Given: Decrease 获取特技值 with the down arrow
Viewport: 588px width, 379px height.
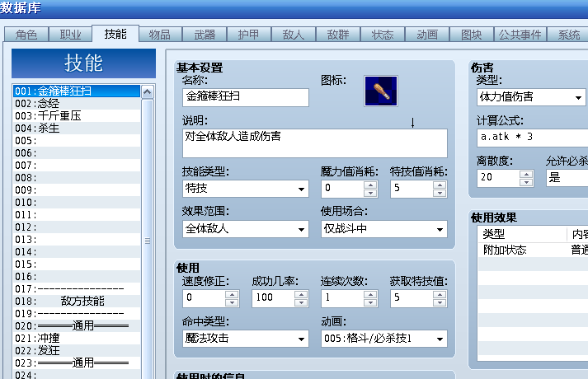Looking at the screenshot, I should tap(440, 302).
